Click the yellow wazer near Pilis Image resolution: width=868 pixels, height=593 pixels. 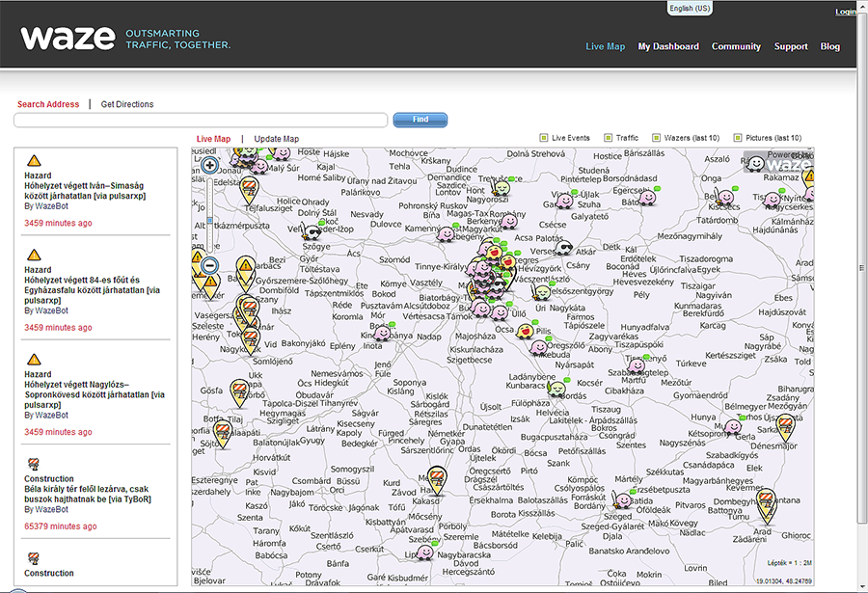click(x=525, y=331)
